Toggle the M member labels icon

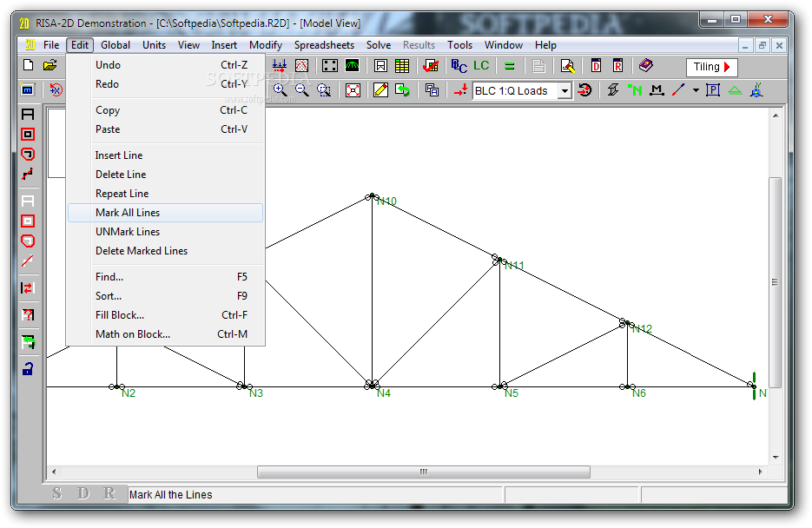coord(657,90)
